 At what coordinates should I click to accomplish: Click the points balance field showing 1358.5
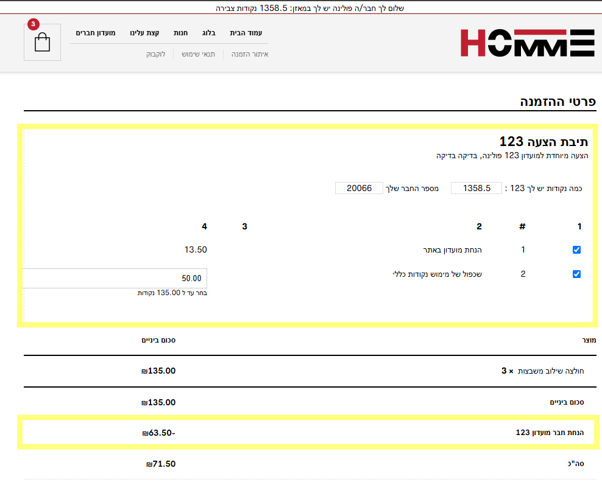pos(476,188)
